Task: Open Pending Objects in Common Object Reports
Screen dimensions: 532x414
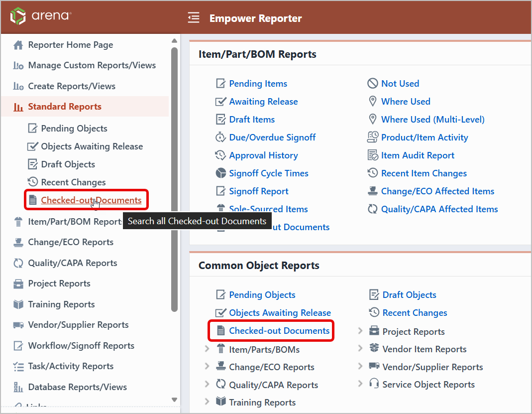Action: (262, 295)
